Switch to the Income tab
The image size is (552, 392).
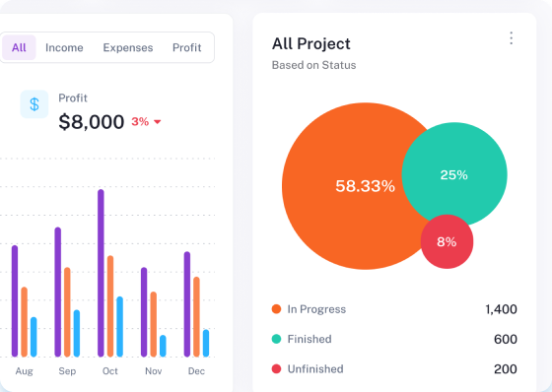[x=64, y=47]
